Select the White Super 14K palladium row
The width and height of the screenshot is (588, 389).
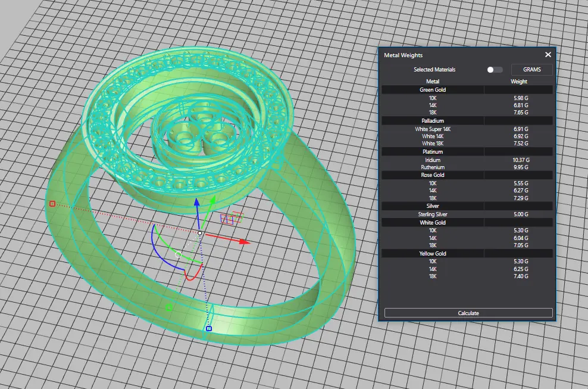click(x=433, y=129)
